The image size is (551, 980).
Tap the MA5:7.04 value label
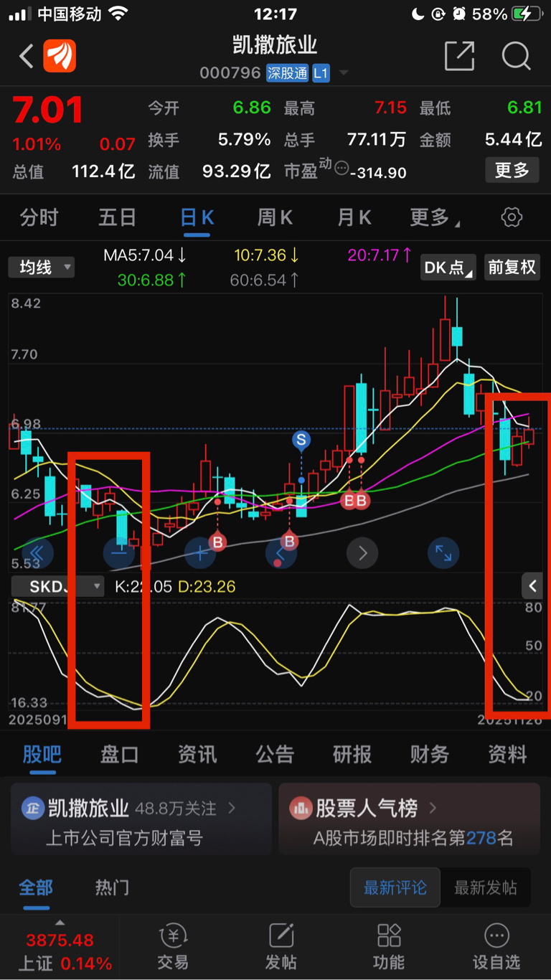(146, 255)
